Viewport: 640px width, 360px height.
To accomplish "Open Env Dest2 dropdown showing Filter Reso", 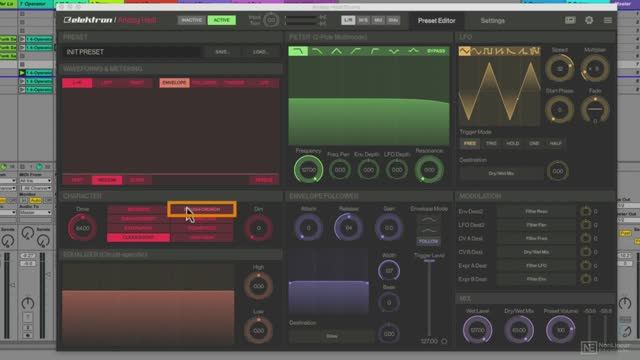I will [x=536, y=211].
